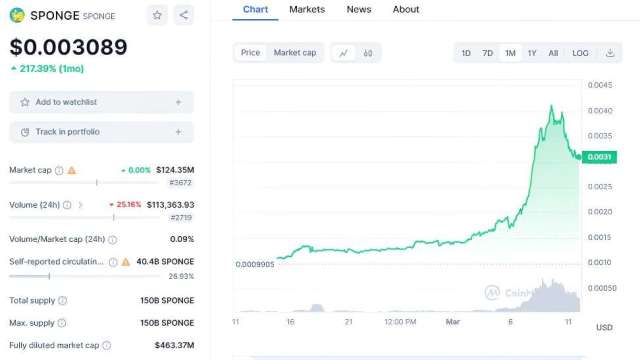
Task: Toggle chart to Price view
Action: (x=250, y=53)
